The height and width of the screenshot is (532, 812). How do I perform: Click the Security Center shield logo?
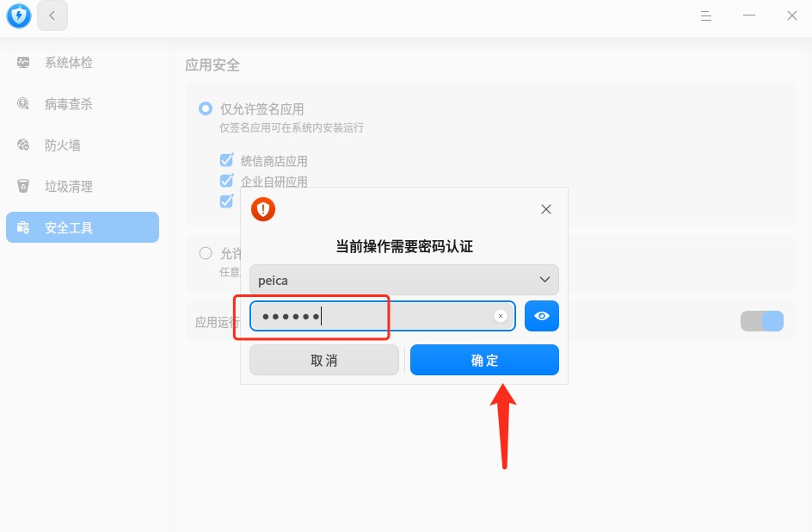point(19,15)
